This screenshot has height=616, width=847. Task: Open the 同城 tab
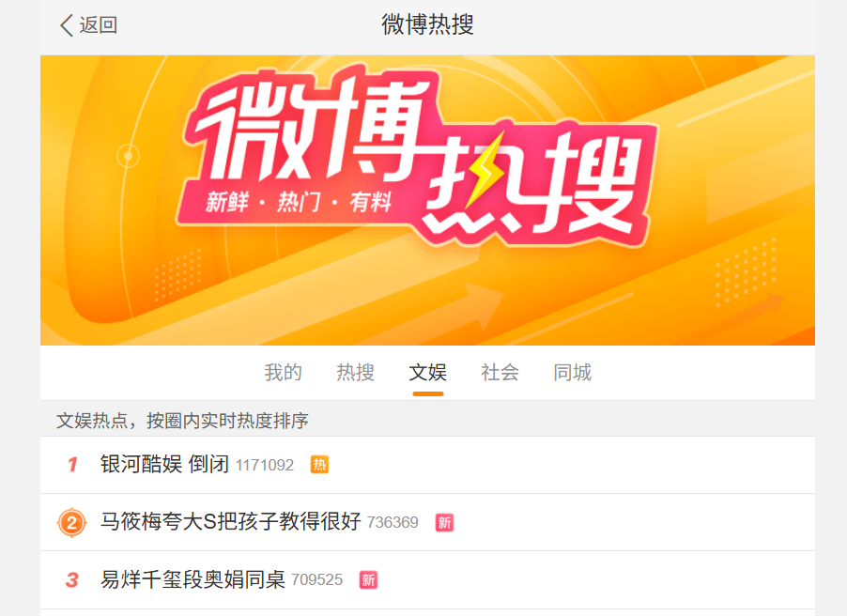point(573,372)
